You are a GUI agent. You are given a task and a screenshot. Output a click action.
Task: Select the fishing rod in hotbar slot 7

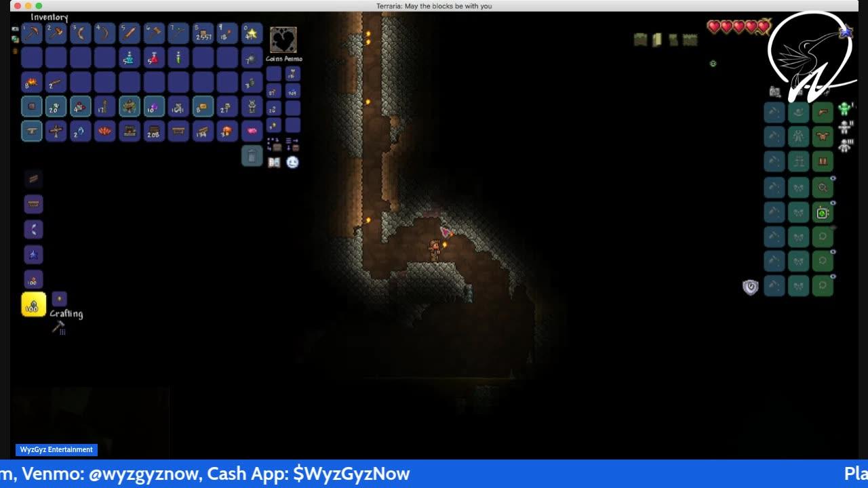(x=178, y=33)
